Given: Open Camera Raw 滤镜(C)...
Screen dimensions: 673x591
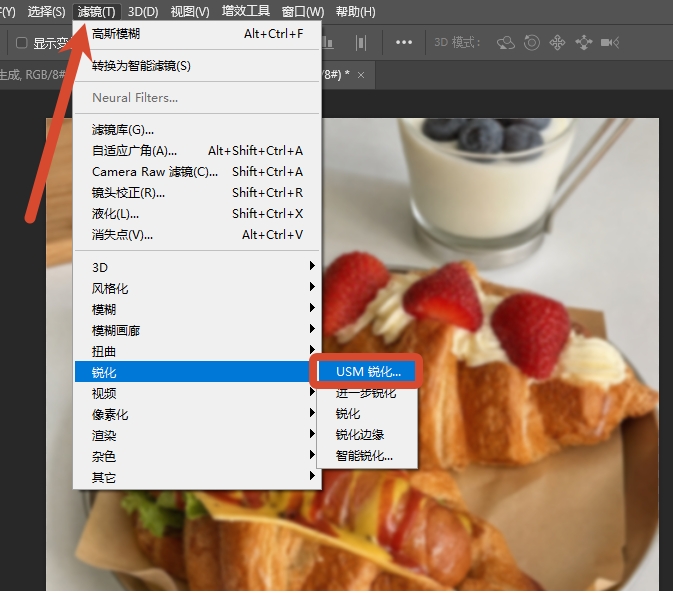Looking at the screenshot, I should (x=197, y=172).
